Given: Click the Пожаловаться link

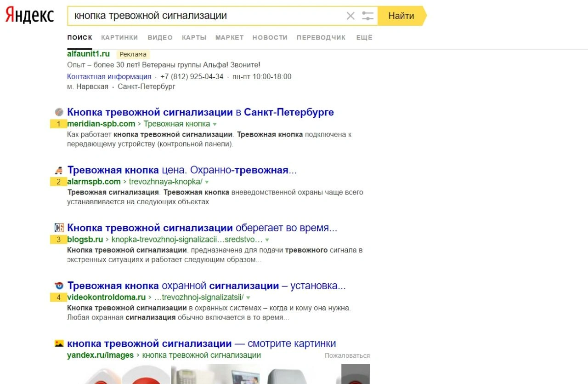Looking at the screenshot, I should click(347, 355).
